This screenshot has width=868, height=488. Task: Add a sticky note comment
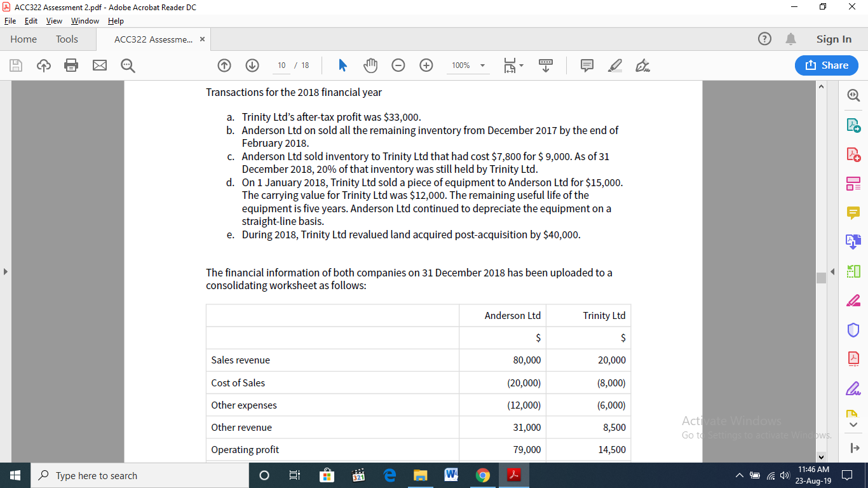click(x=586, y=65)
